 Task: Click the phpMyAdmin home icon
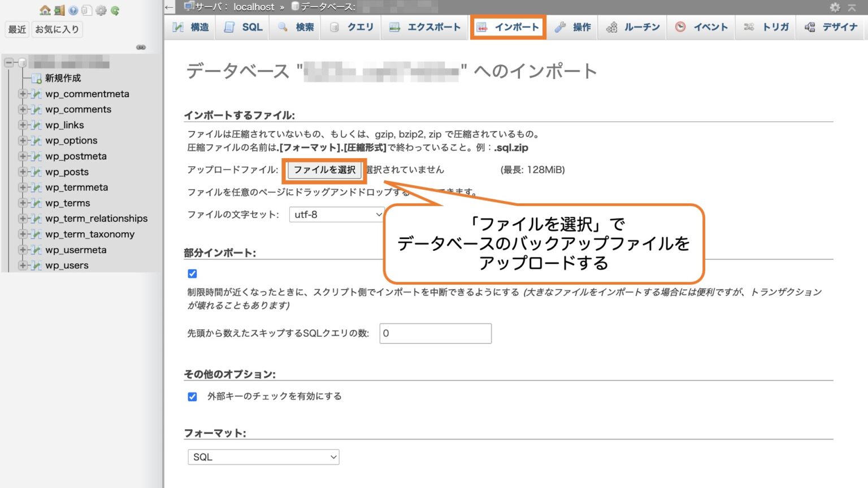[44, 10]
